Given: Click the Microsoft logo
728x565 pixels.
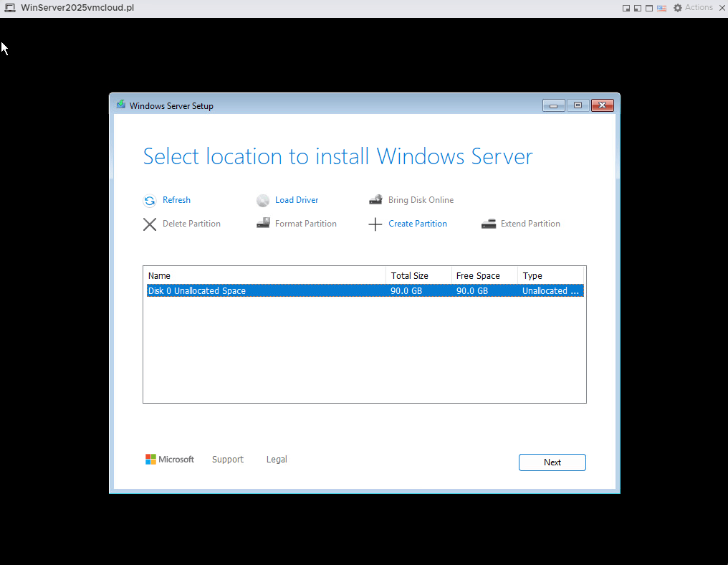Looking at the screenshot, I should click(170, 460).
